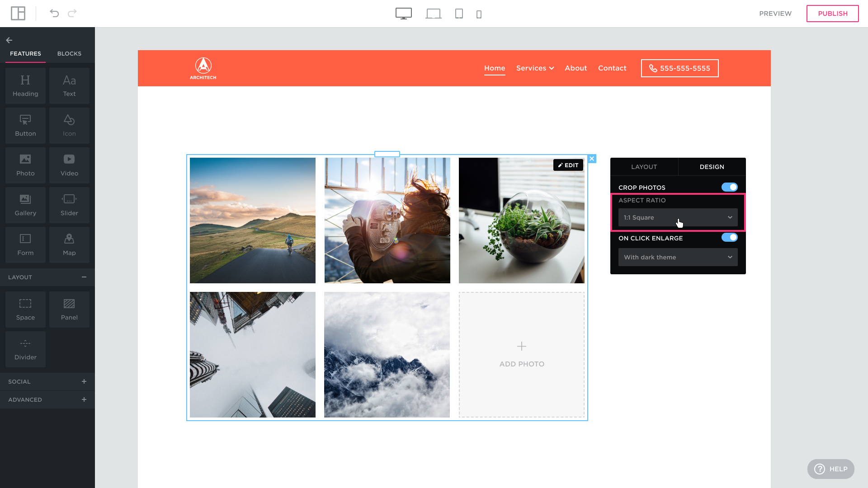Expand the Social section
Image resolution: width=868 pixels, height=488 pixels.
(84, 381)
